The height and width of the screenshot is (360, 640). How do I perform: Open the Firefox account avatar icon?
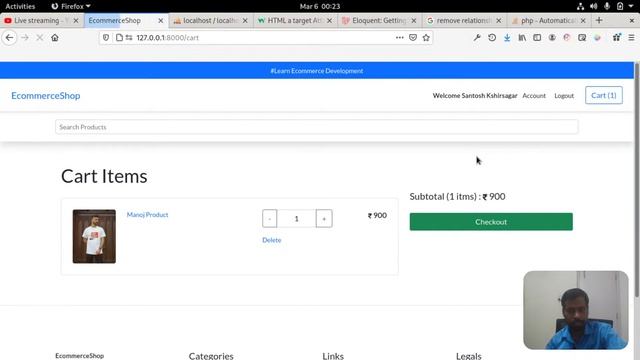coord(552,38)
